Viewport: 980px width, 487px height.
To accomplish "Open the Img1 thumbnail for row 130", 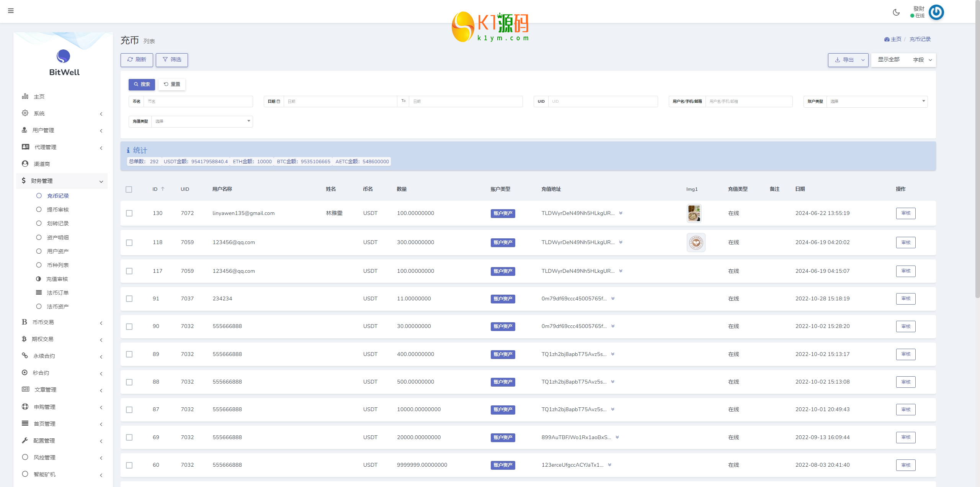I will coord(694,213).
